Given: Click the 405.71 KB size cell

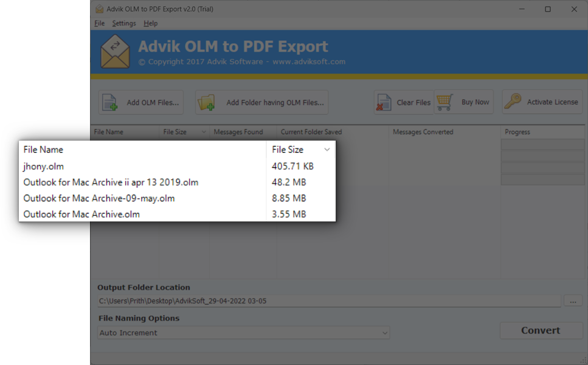Looking at the screenshot, I should [x=292, y=166].
